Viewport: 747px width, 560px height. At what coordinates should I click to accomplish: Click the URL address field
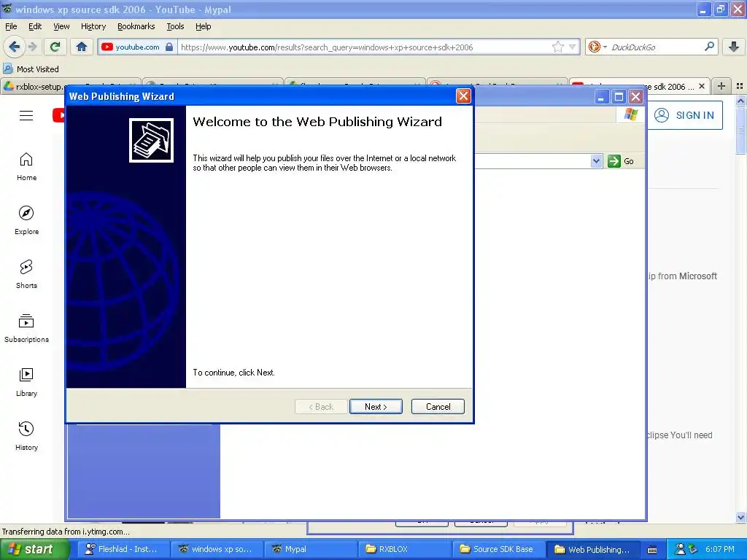(364, 47)
